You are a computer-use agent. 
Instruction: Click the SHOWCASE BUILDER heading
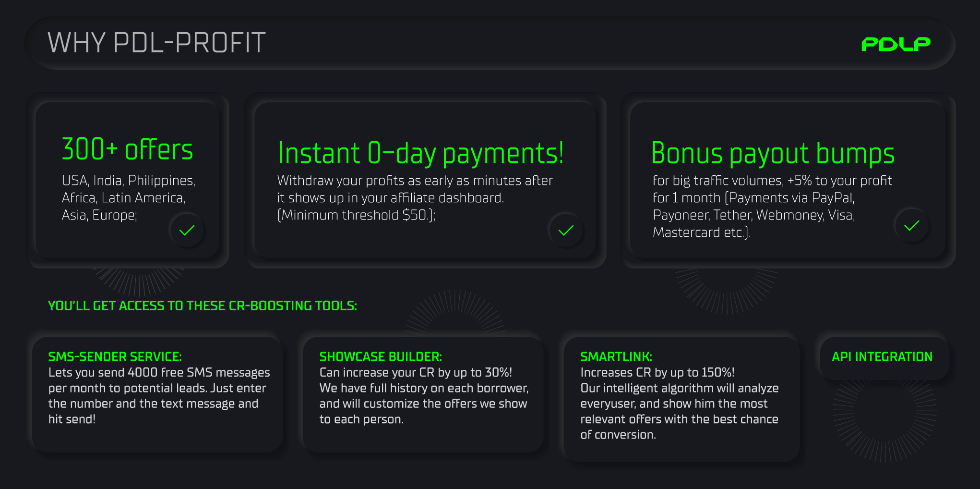click(x=381, y=357)
